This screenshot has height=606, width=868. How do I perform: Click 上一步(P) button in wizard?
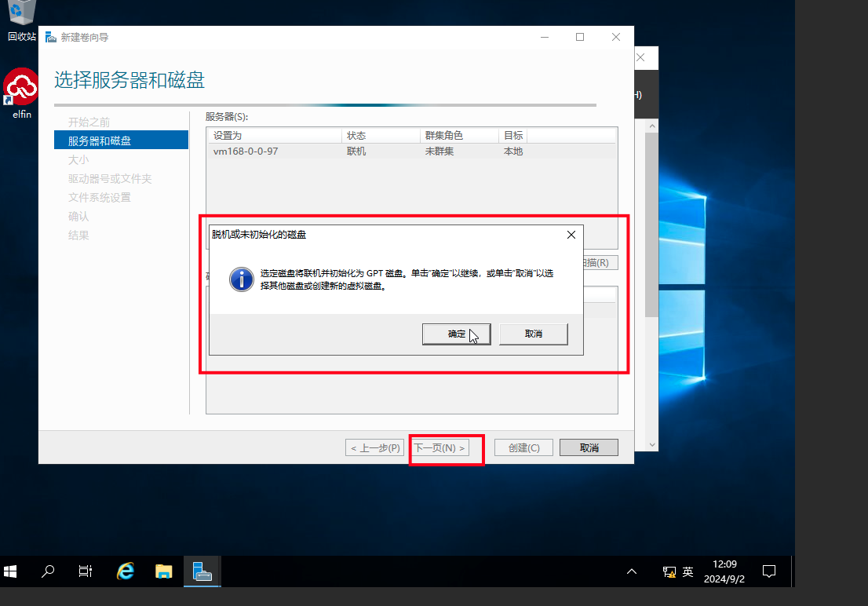tap(375, 447)
